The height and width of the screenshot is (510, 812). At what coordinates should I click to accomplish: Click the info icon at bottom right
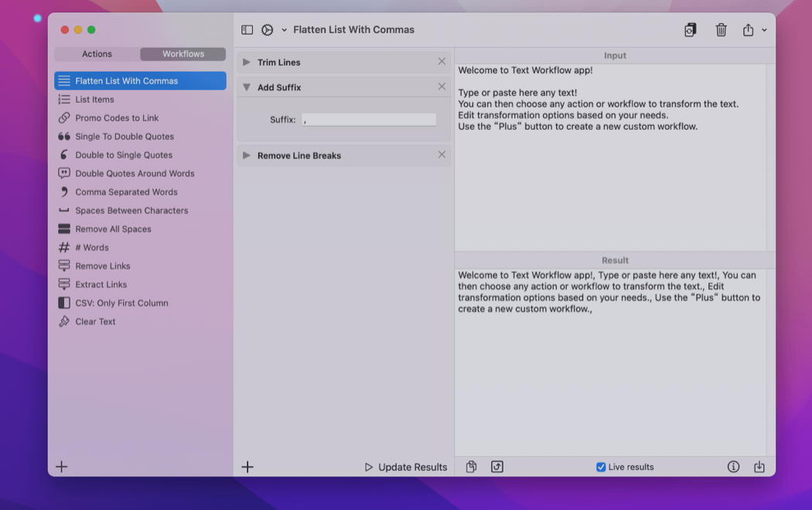coord(733,467)
